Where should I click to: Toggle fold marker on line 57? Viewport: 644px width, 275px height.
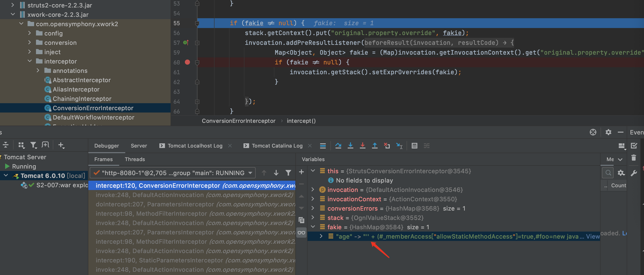197,43
